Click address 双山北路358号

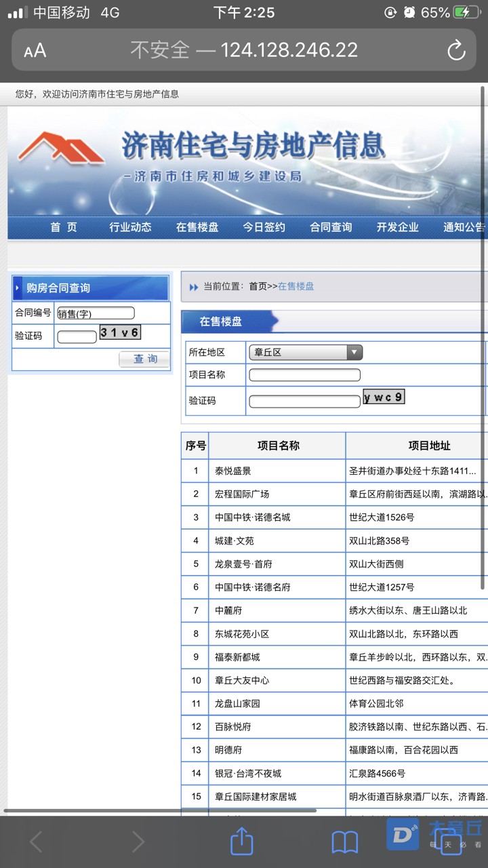pos(379,540)
